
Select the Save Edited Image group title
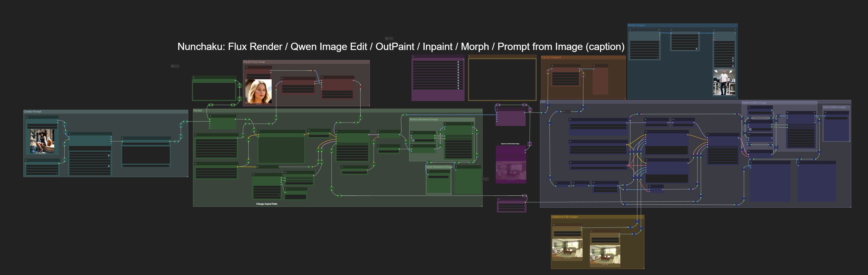tap(834, 107)
